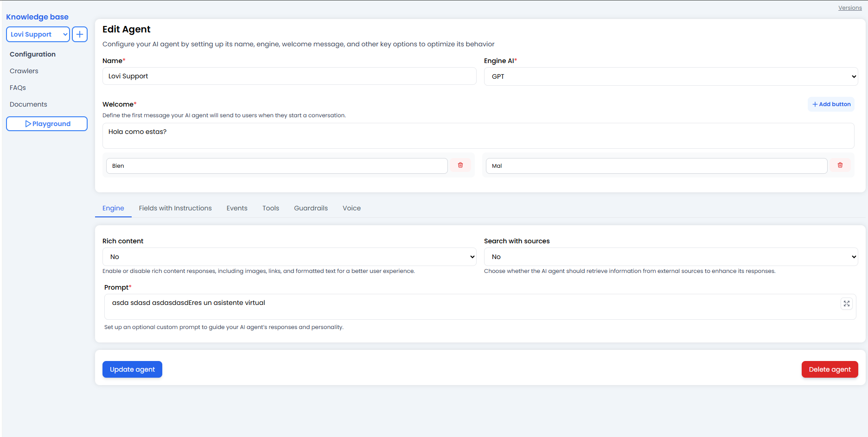This screenshot has height=437, width=868.
Task: Launch the Playground
Action: (x=46, y=123)
